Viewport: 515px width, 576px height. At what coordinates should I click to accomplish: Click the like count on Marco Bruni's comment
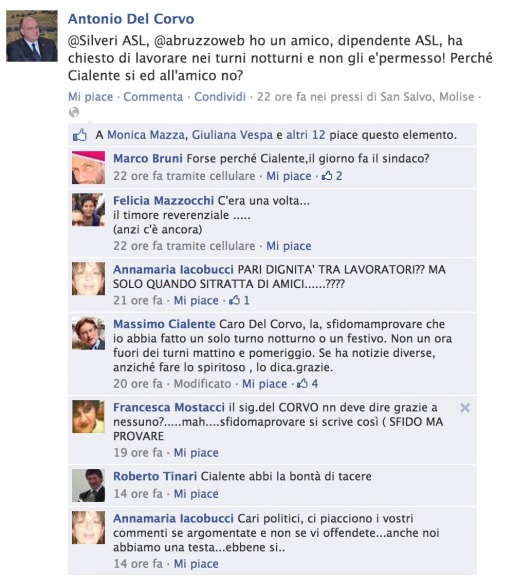coord(332,176)
